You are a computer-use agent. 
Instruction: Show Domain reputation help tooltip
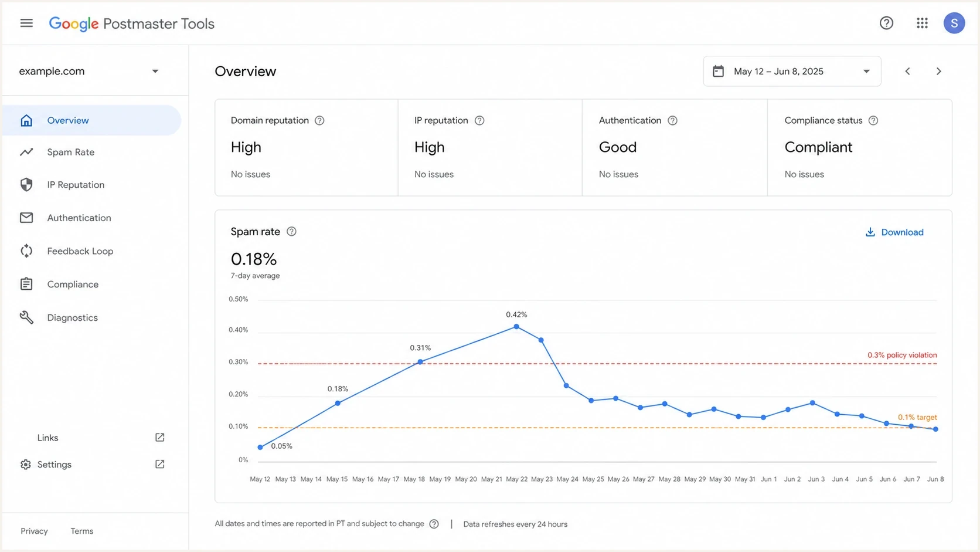[319, 120]
